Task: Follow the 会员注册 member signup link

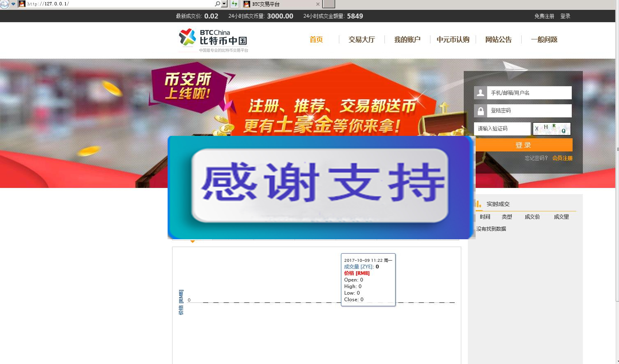Action: (x=562, y=158)
